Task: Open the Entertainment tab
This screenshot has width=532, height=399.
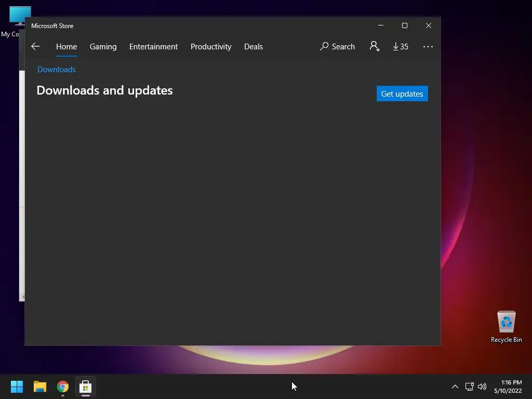Action: (x=153, y=46)
